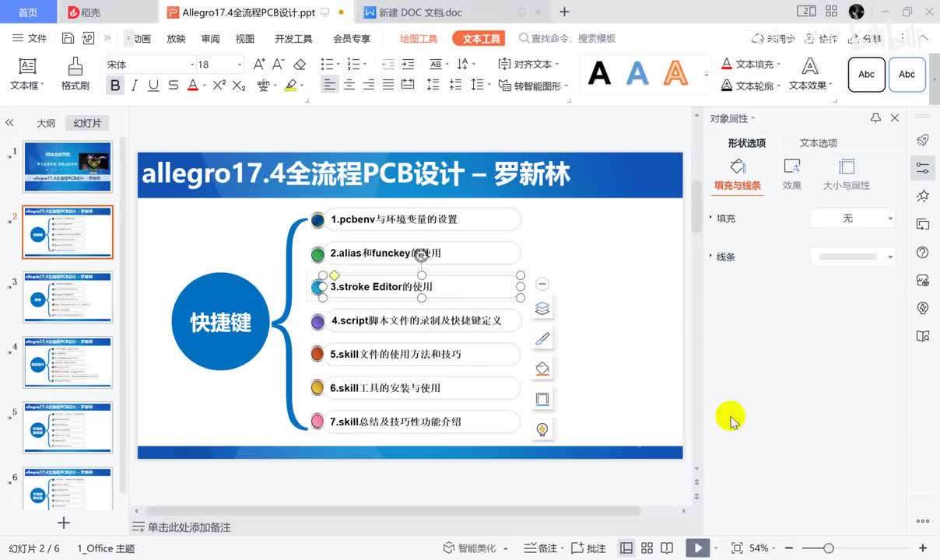
Task: Click shape outline icon in floating toolbar
Action: pos(543,399)
